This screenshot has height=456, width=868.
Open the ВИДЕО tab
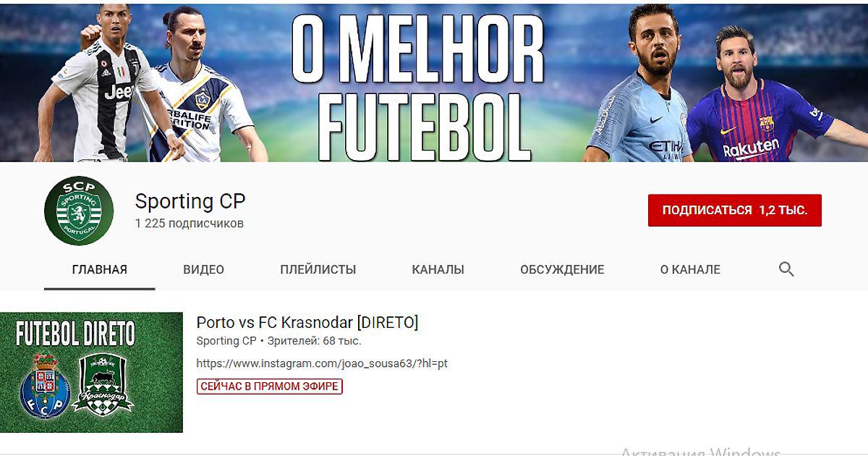(x=203, y=269)
